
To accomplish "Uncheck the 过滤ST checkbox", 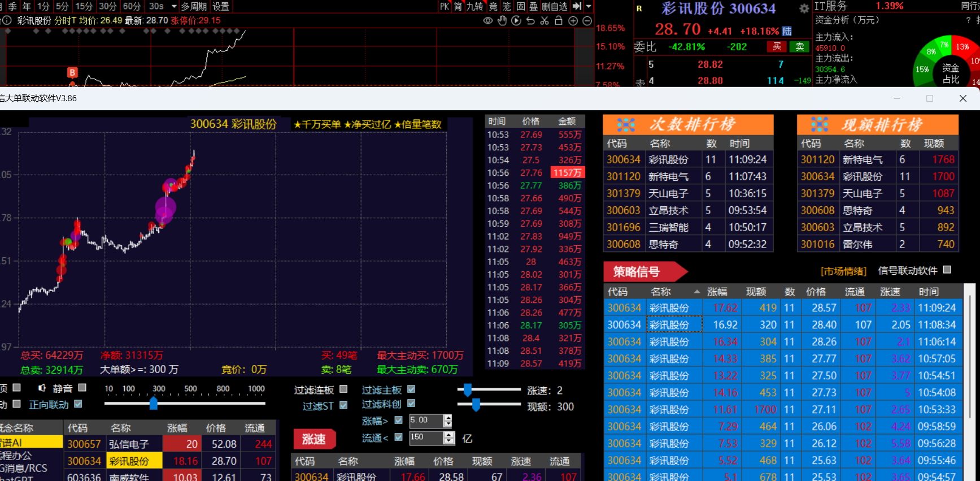I will [x=343, y=405].
